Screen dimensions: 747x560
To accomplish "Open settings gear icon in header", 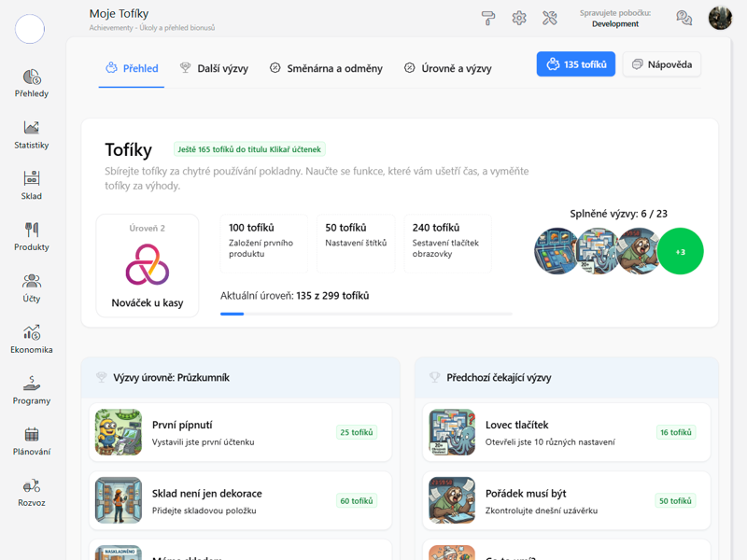I will (519, 18).
